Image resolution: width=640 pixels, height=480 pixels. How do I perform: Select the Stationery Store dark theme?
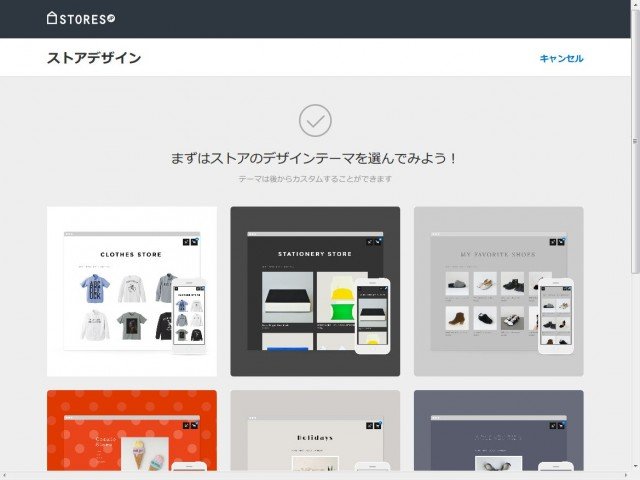click(x=315, y=291)
